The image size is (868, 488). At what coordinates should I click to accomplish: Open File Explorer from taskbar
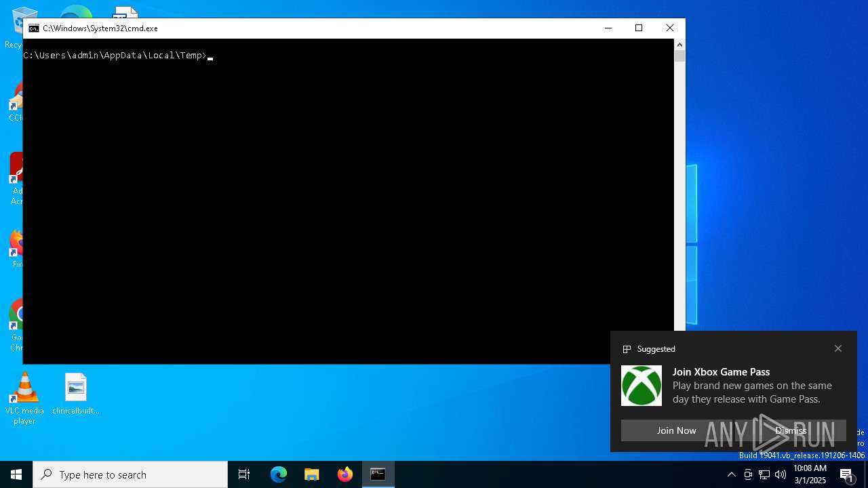click(312, 474)
